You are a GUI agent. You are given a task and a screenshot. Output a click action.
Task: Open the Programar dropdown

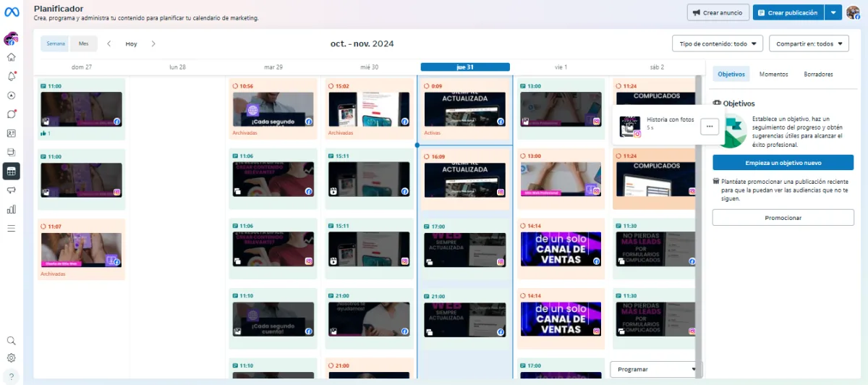point(655,369)
